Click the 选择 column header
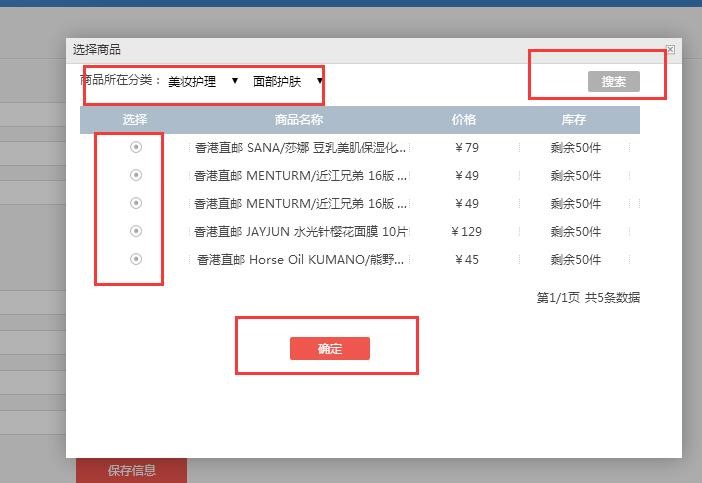 point(135,120)
